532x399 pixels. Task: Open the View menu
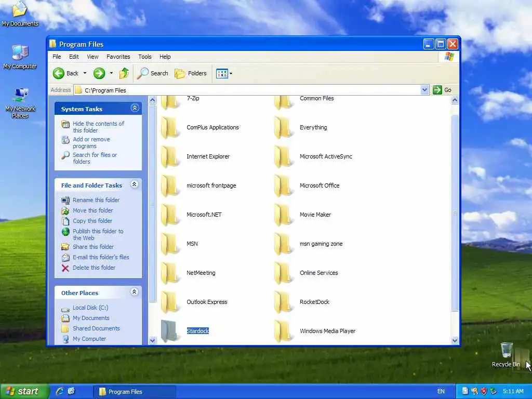[x=92, y=57]
